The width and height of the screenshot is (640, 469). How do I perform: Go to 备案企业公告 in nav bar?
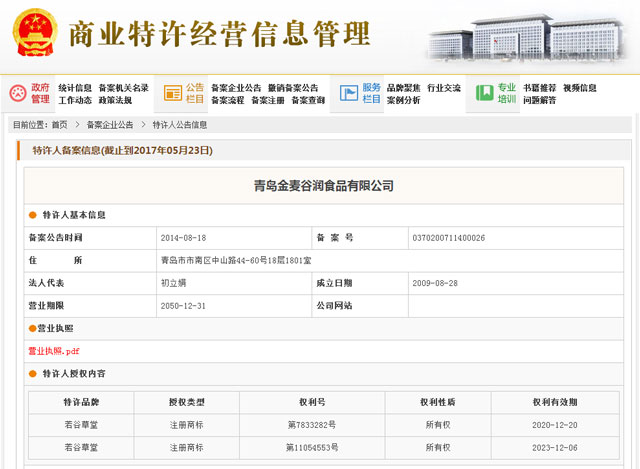(x=236, y=88)
